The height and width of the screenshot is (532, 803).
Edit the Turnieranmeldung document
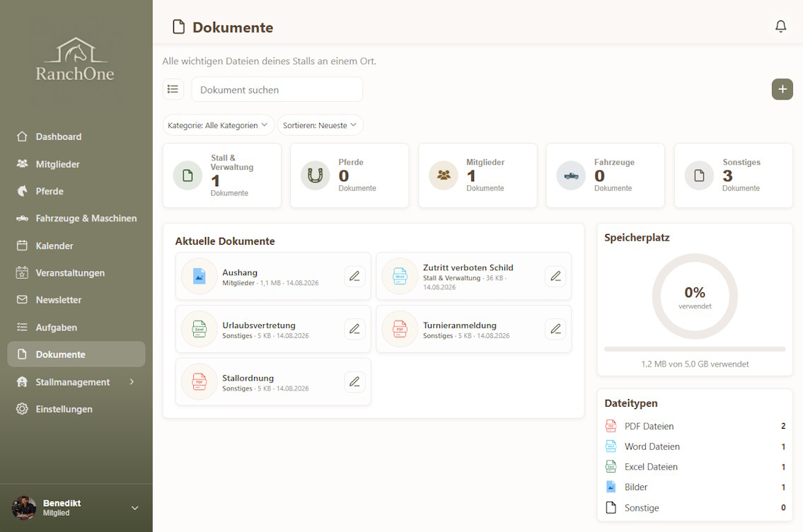click(x=555, y=329)
